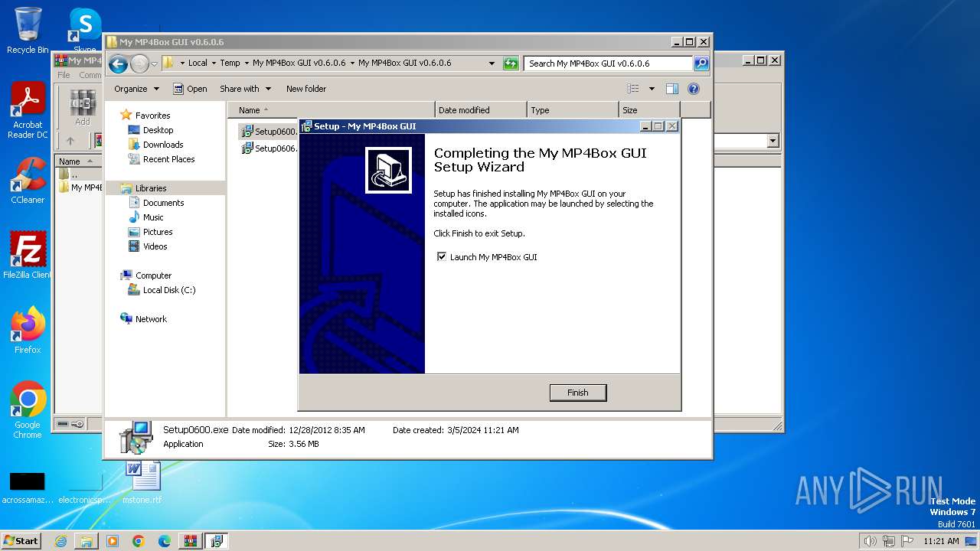Switch to Setup installer taskbar button

click(216, 541)
